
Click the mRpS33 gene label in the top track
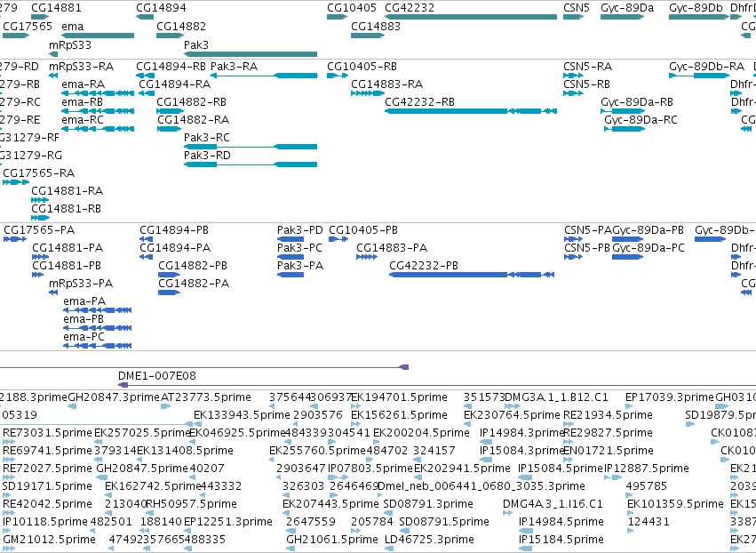(70, 44)
